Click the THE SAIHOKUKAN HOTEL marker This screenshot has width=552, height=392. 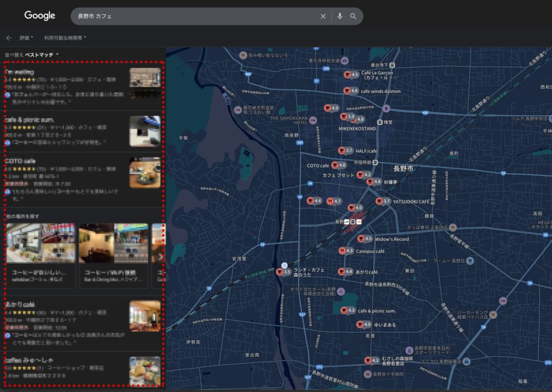pos(313,120)
